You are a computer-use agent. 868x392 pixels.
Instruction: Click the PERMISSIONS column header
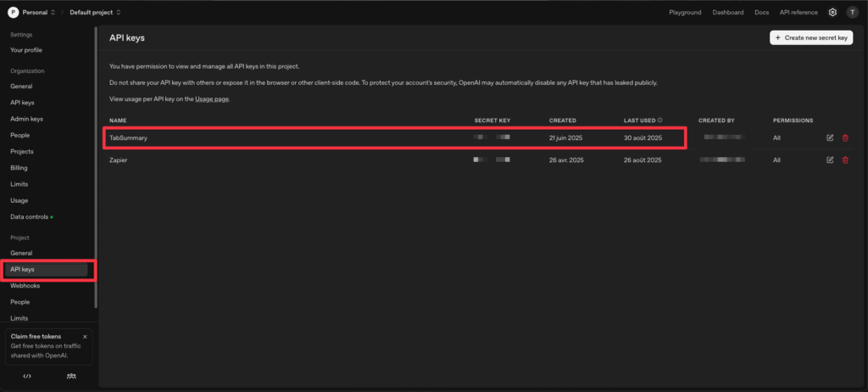[793, 120]
